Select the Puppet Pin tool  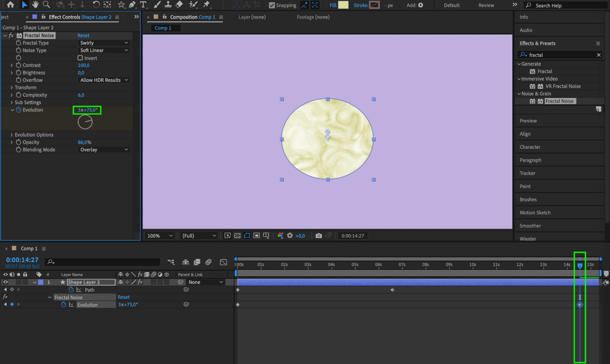[207, 5]
